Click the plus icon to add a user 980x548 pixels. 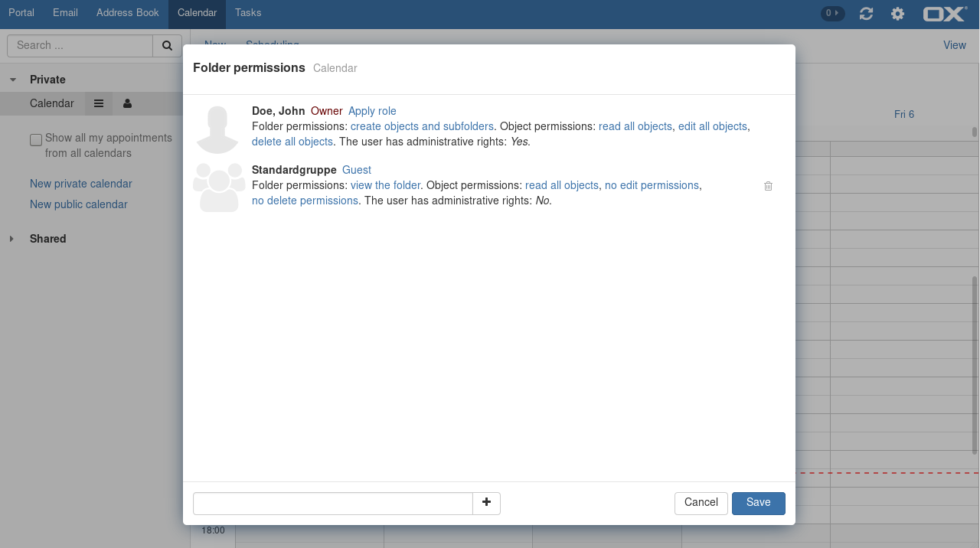[x=486, y=503]
